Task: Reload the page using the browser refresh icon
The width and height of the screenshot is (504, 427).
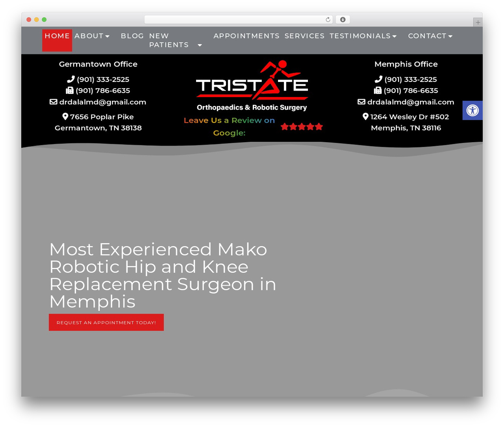Action: (328, 20)
